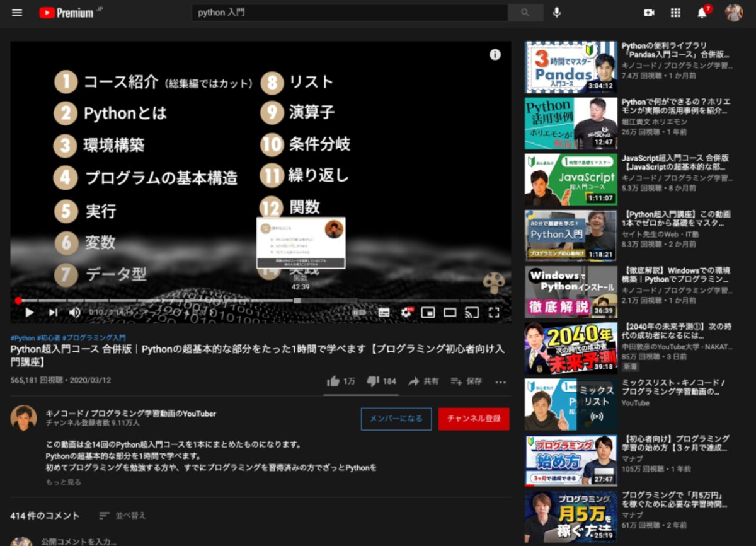
Task: Open the ホリエモン Python活用事例 thumbnail
Action: pyautogui.click(x=571, y=123)
